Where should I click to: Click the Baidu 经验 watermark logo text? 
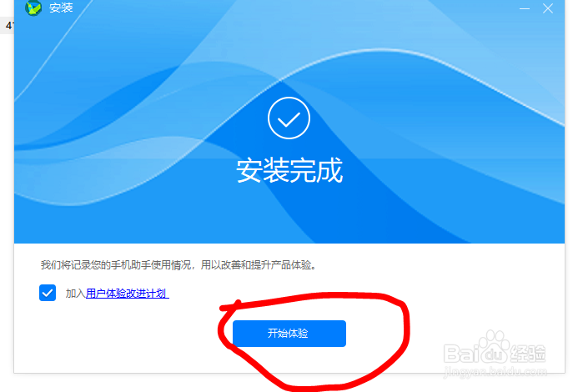tap(495, 352)
